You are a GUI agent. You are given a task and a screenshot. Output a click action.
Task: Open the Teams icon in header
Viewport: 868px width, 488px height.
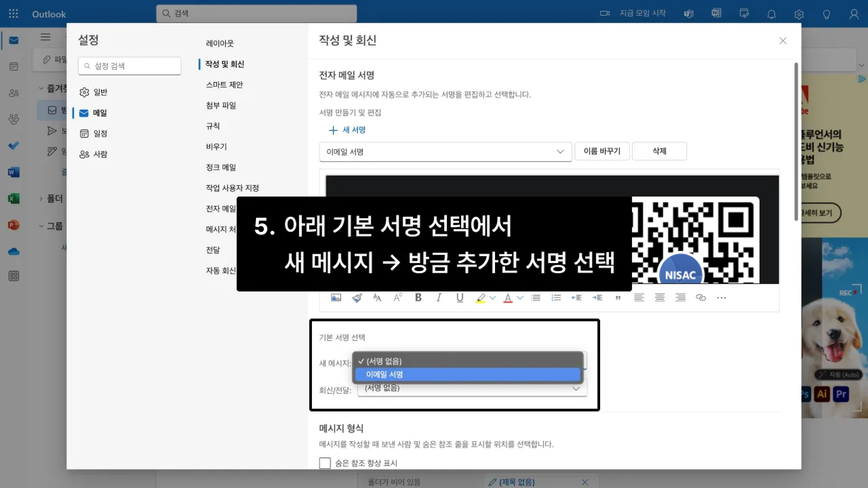click(689, 14)
